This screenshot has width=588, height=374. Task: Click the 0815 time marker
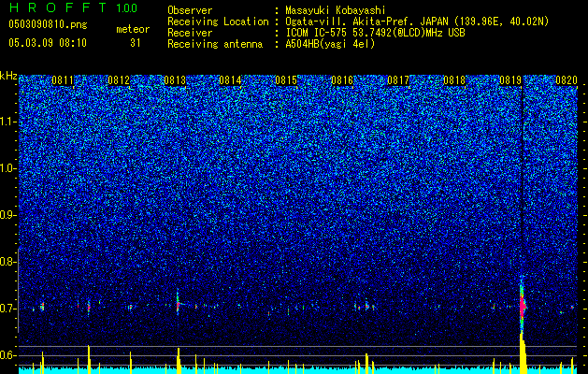coord(286,80)
